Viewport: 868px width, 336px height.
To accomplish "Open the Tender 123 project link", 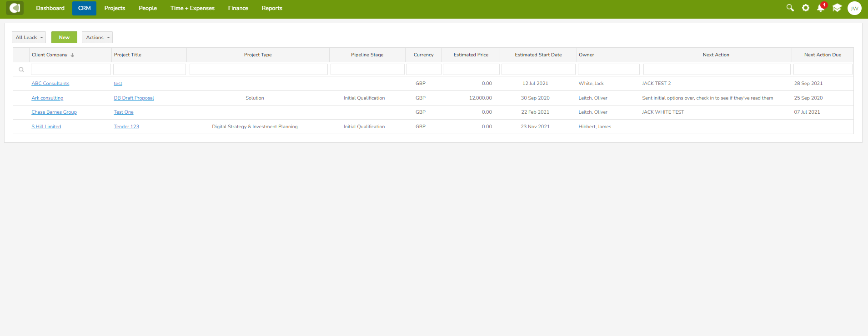I will point(126,127).
